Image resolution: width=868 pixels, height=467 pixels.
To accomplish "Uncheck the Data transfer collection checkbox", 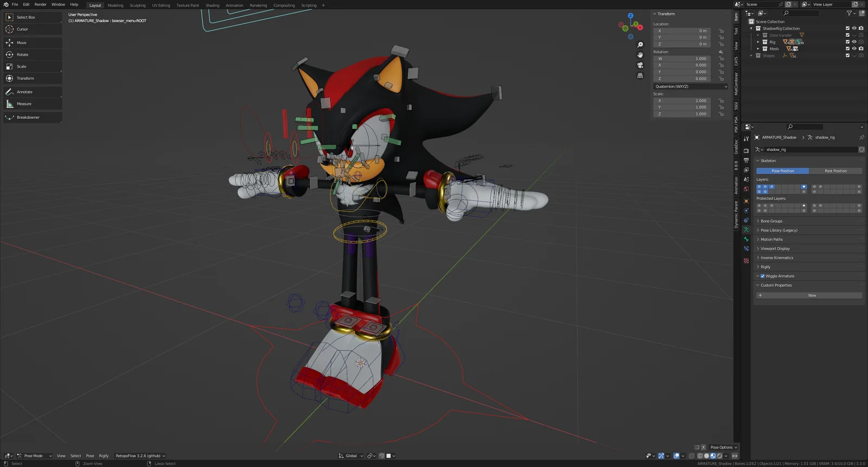I will 847,35.
